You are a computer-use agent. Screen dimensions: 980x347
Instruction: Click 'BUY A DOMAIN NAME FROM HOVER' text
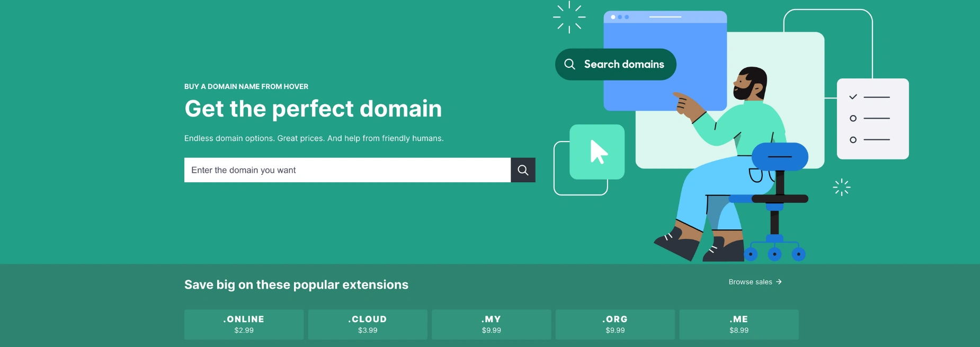click(x=246, y=86)
